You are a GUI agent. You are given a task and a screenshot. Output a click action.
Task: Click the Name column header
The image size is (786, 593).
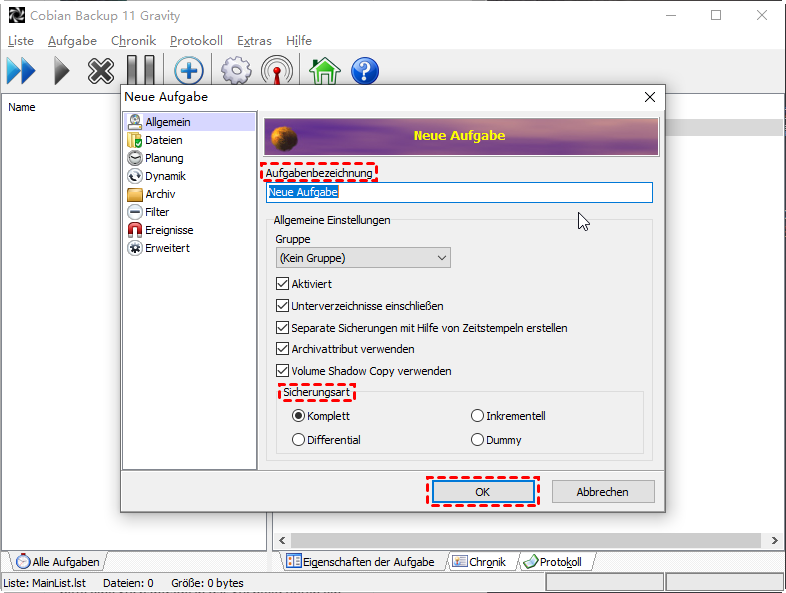(x=22, y=107)
